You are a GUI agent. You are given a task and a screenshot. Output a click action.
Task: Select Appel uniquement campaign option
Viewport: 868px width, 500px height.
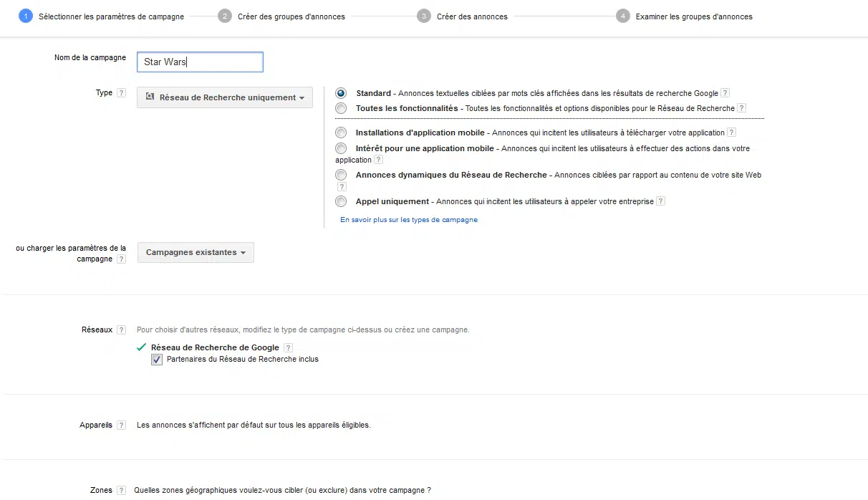(x=341, y=201)
